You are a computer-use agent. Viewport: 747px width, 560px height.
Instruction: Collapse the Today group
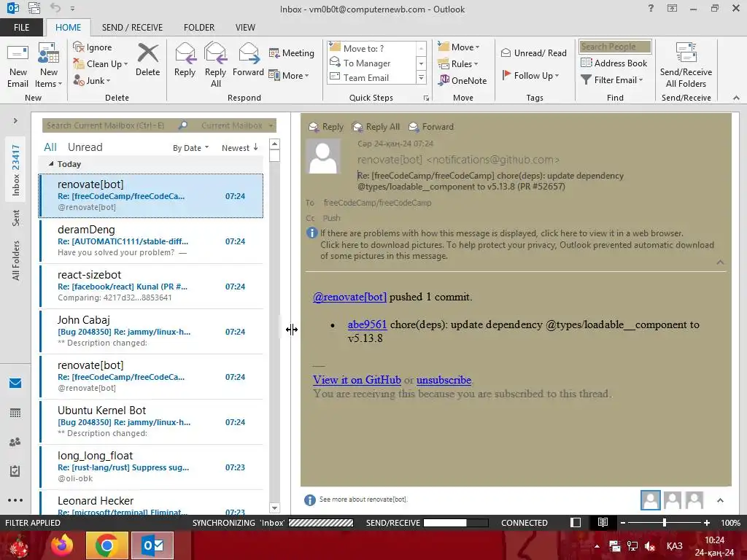coord(51,164)
